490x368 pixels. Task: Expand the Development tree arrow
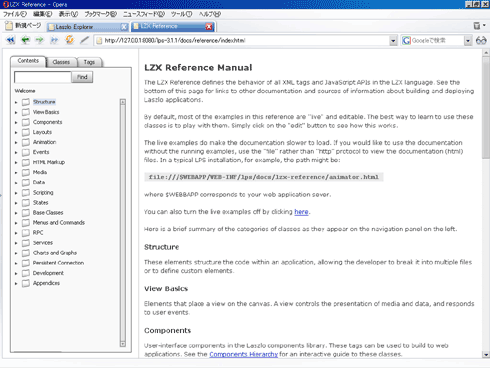(x=16, y=273)
